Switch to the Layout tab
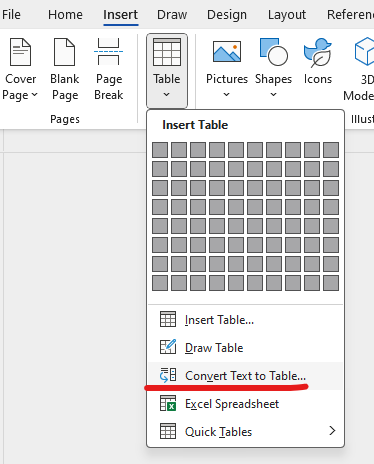This screenshot has width=374, height=464. pyautogui.click(x=287, y=15)
